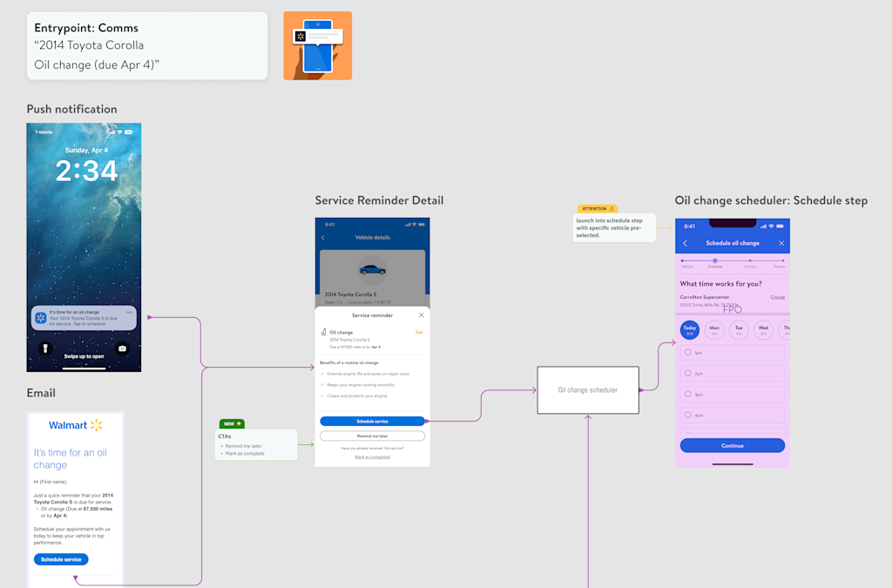Click the Wi-Fi icon on the scheduler status bar

pyautogui.click(x=771, y=226)
